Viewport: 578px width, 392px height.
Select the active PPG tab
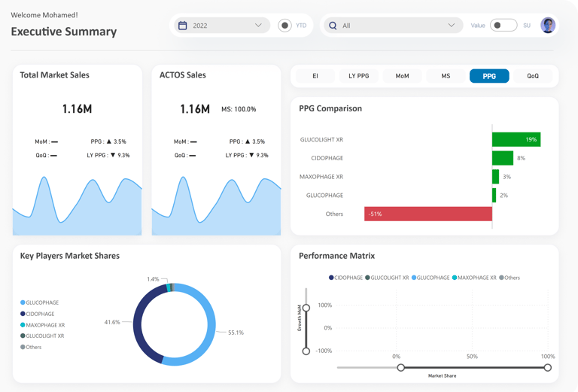(x=489, y=76)
